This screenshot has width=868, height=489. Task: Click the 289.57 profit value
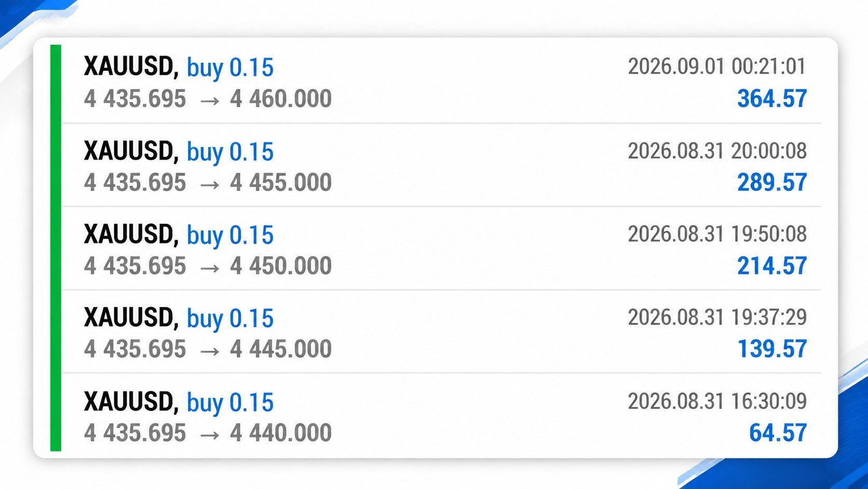point(772,182)
